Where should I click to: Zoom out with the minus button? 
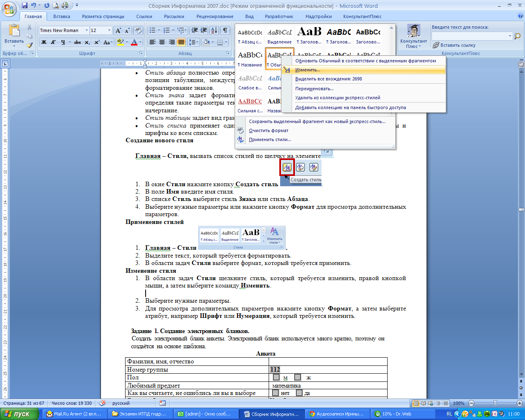coord(471,403)
